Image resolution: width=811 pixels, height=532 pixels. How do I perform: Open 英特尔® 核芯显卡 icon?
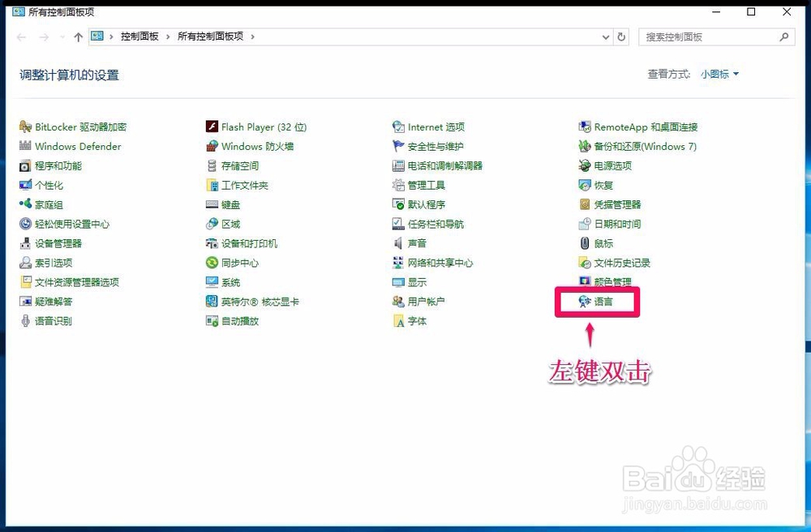pos(212,302)
